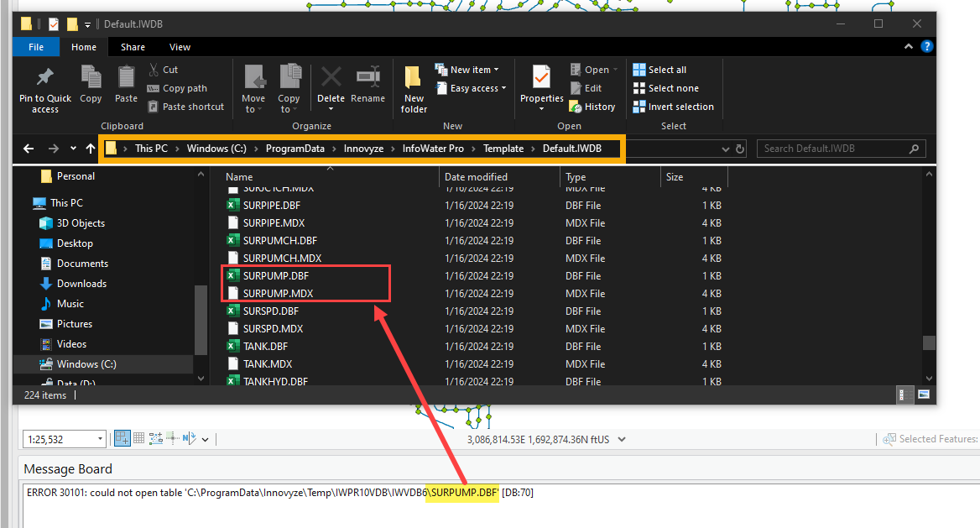Open the File menu tab
Image resolution: width=980 pixels, height=528 pixels.
tap(36, 47)
